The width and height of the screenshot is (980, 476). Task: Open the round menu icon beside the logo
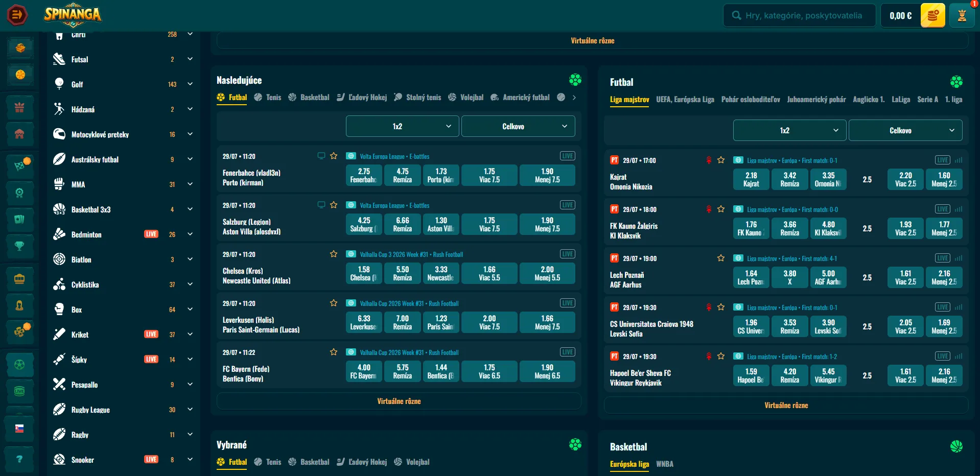pos(17,15)
